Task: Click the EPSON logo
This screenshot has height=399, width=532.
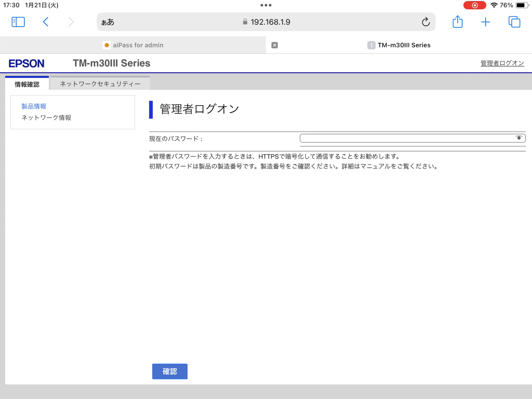Action: tap(26, 63)
